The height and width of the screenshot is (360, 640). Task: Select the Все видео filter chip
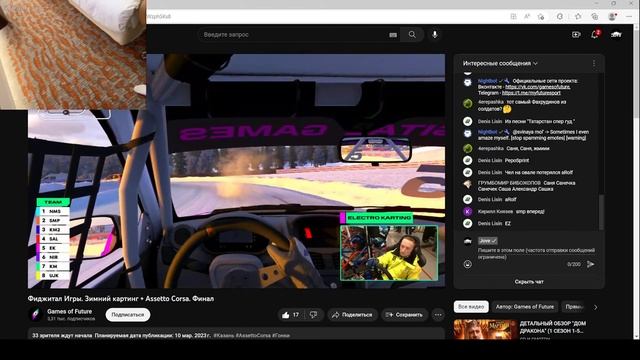click(x=471, y=307)
